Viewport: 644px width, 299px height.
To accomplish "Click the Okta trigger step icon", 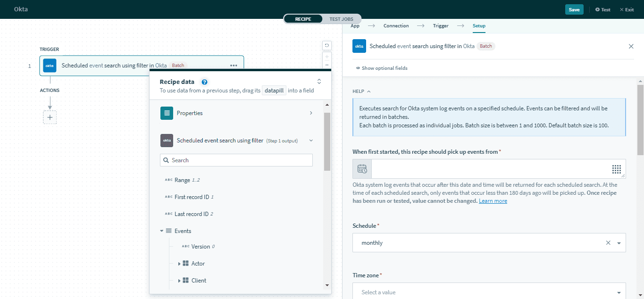I will 50,66.
